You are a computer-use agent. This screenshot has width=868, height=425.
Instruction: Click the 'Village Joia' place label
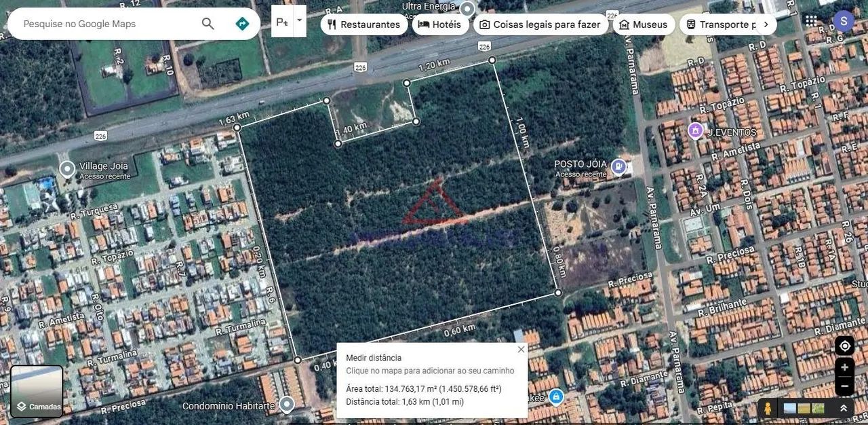point(103,166)
